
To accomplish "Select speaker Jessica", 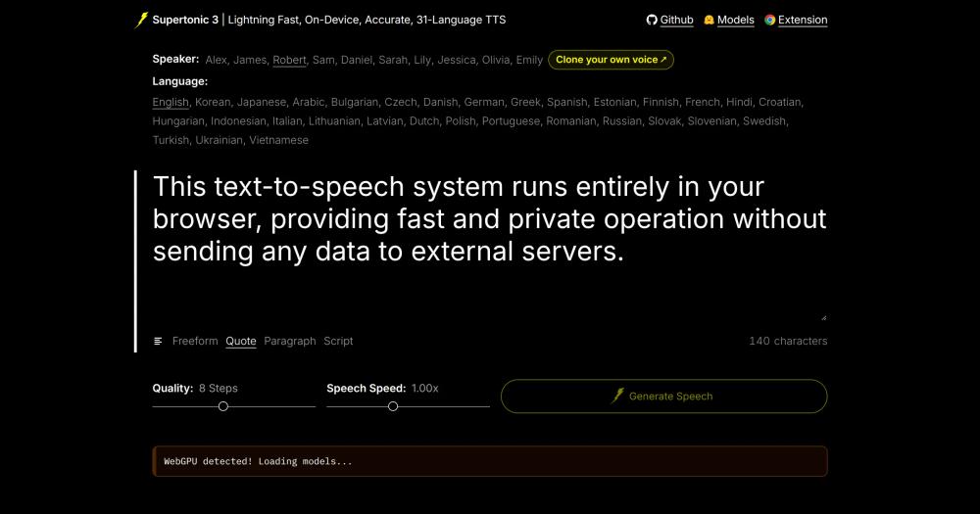I will 457,60.
